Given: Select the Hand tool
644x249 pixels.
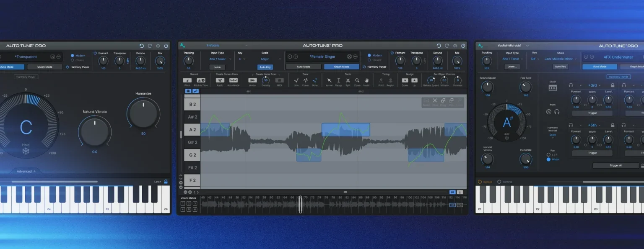Looking at the screenshot, I should tap(366, 80).
